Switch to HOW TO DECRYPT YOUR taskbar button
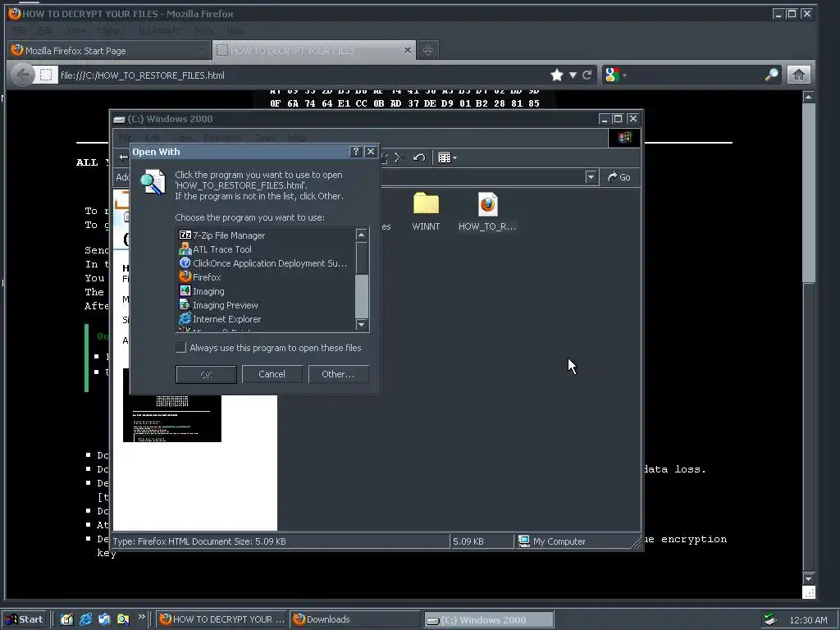This screenshot has width=840, height=630. 221,619
